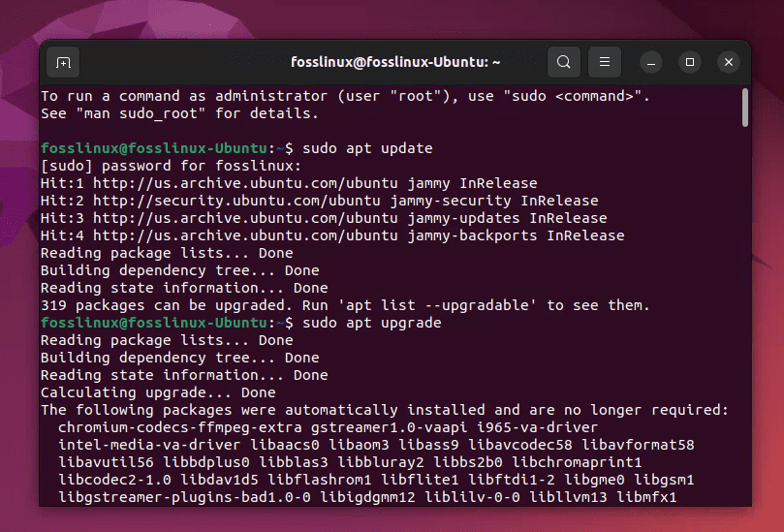This screenshot has height=532, width=784.
Task: Click the '[sudo] password for fosslinux:' line
Action: tap(171, 166)
